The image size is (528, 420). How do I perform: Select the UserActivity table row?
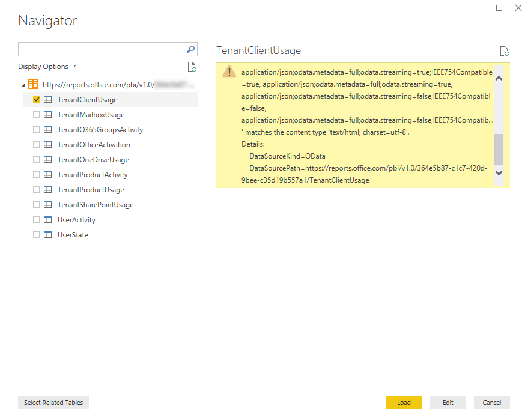click(110, 219)
